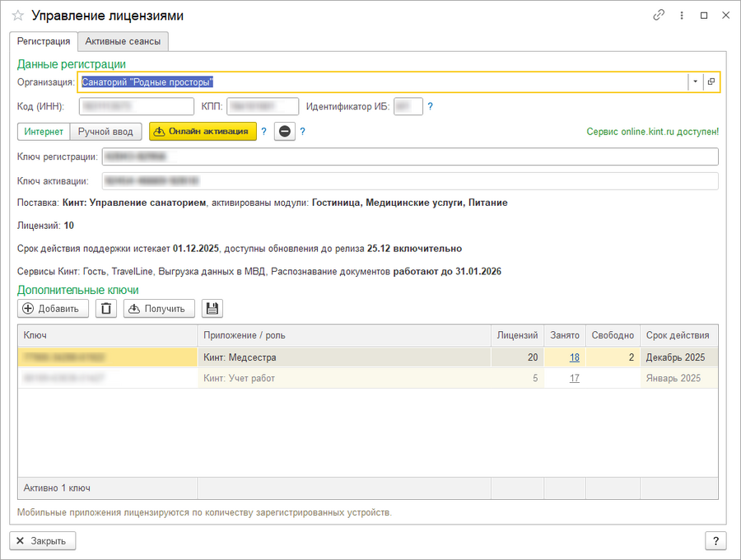Click into the Ключ регистрации field

(x=409, y=156)
